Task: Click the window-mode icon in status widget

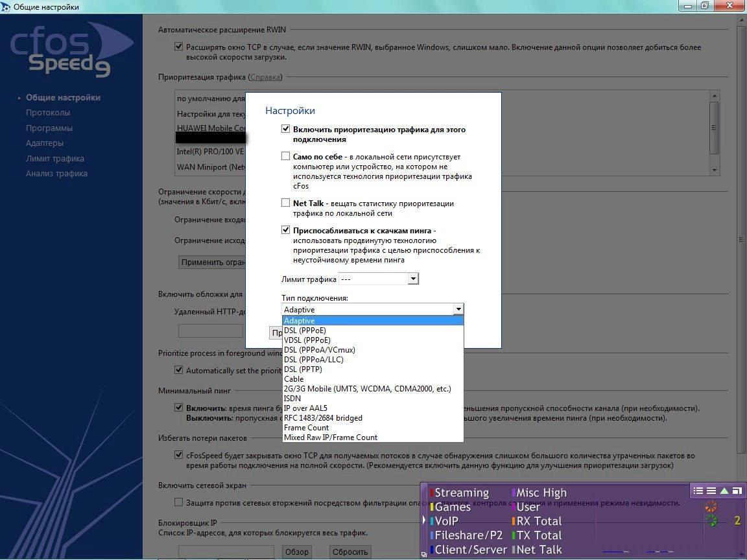Action: coord(737,491)
